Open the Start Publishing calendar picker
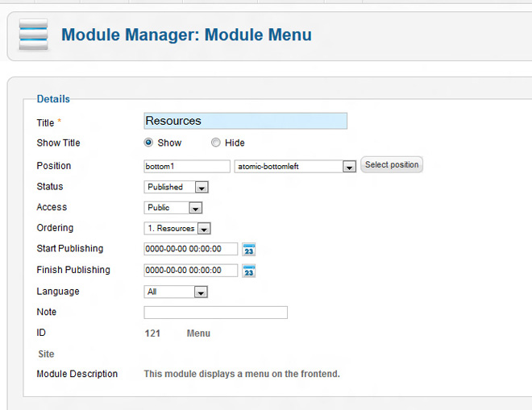Image resolution: width=532 pixels, height=410 pixels. pos(249,250)
